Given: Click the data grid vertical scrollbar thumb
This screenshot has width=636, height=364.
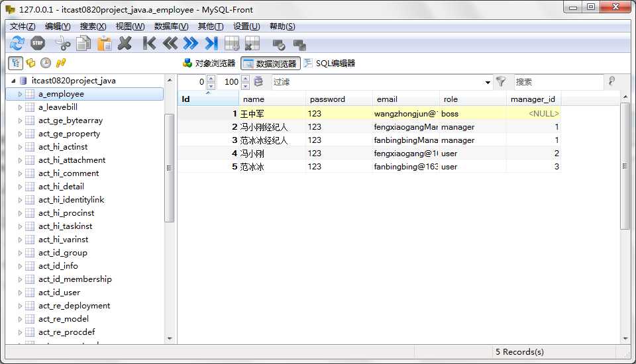Looking at the screenshot, I should (x=625, y=166).
